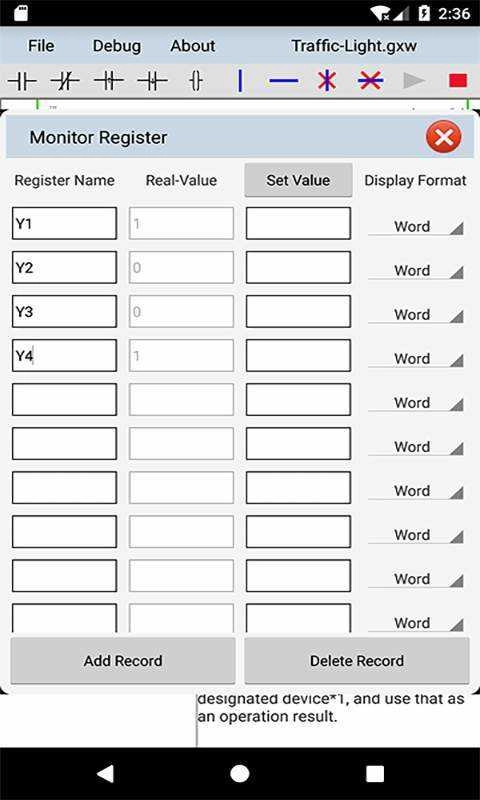The height and width of the screenshot is (800, 480).
Task: Start simulation with the gray play arrow
Action: (x=414, y=81)
